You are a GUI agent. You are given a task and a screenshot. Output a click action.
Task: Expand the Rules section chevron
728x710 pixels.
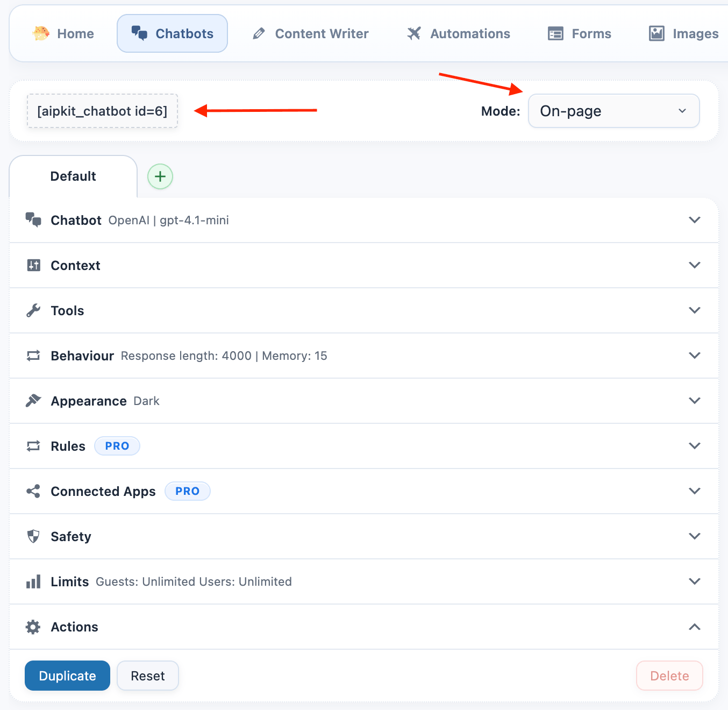[x=694, y=446]
